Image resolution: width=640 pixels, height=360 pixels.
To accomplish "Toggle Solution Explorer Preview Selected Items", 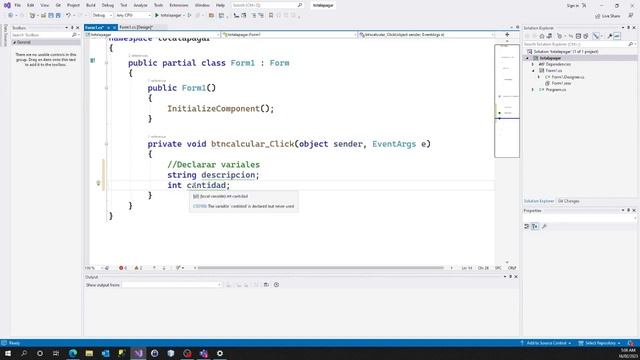I will pos(617,36).
